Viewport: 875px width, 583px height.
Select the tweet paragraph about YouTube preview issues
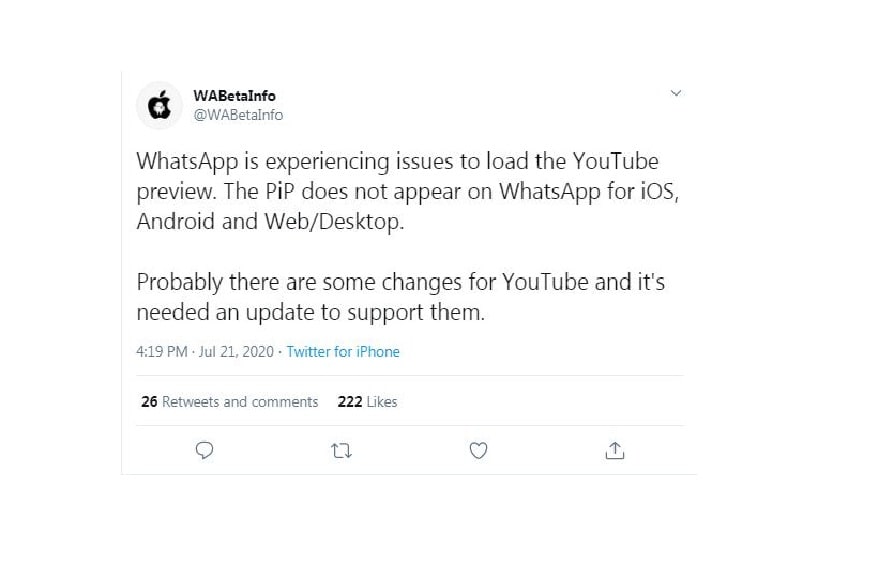(407, 191)
